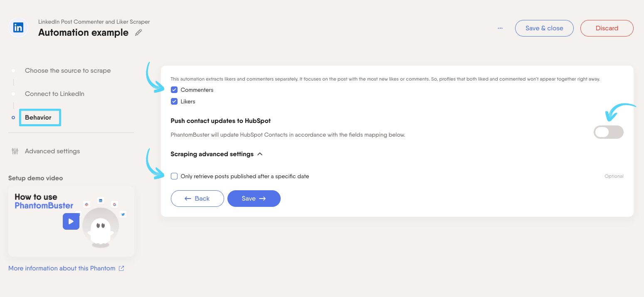Go to the Connect to LinkedIn step
Viewport: 644px width, 297px height.
coord(54,94)
